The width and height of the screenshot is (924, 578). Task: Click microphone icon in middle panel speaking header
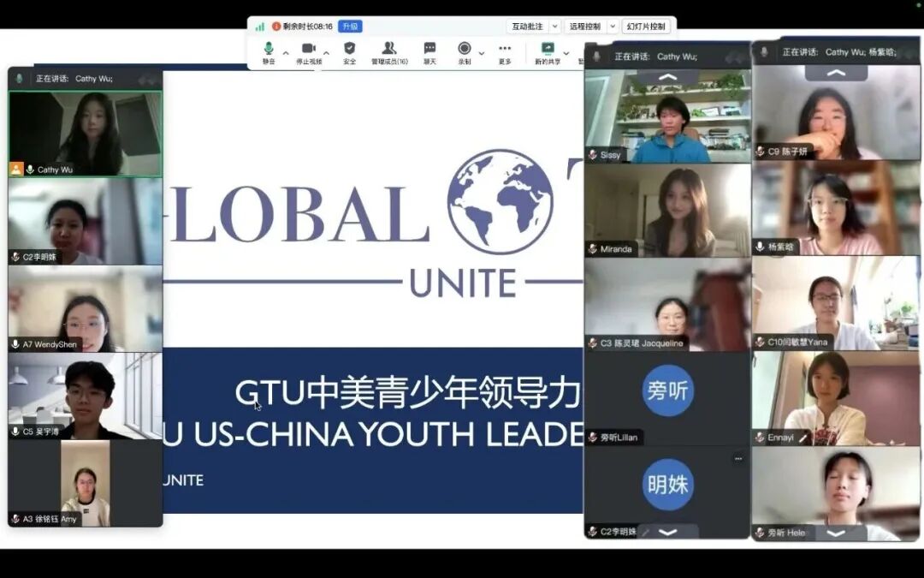(596, 57)
